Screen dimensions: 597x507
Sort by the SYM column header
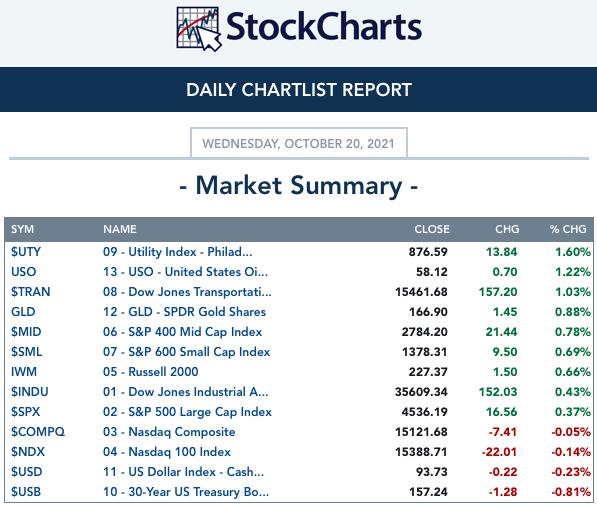coord(22,229)
